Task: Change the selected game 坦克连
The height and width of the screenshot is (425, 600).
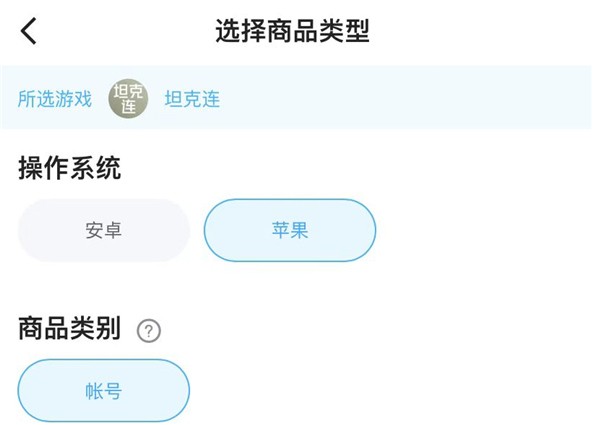Action: tap(192, 98)
